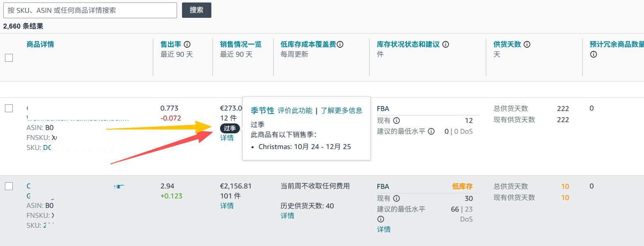Click the 预计冗余商品数量 info icon
644x246 pixels.
pos(593,54)
